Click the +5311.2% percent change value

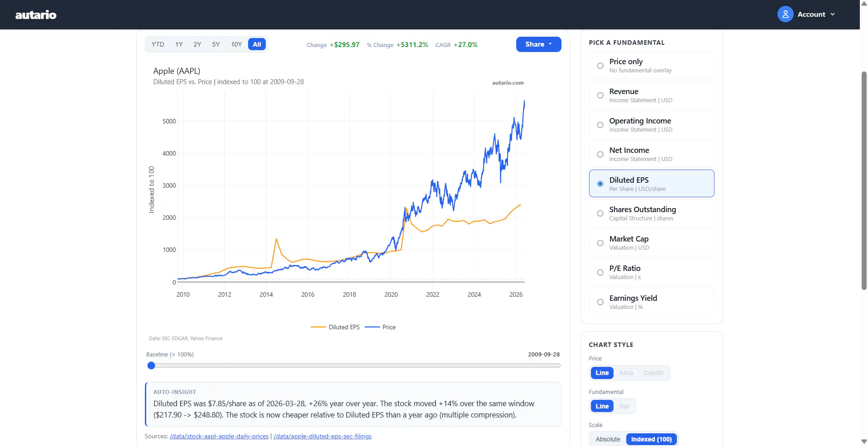coord(412,45)
